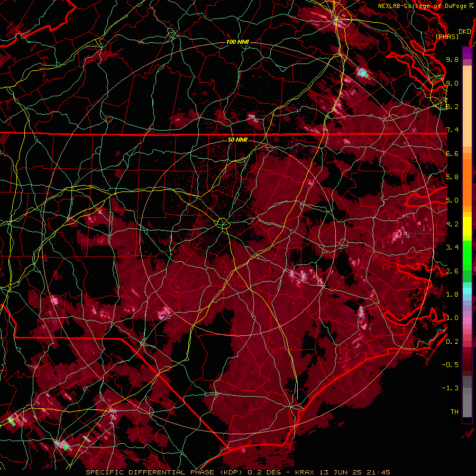Screen dimensions: 476x476
Task: Select the 5.8 scale value
Action: 452,177
